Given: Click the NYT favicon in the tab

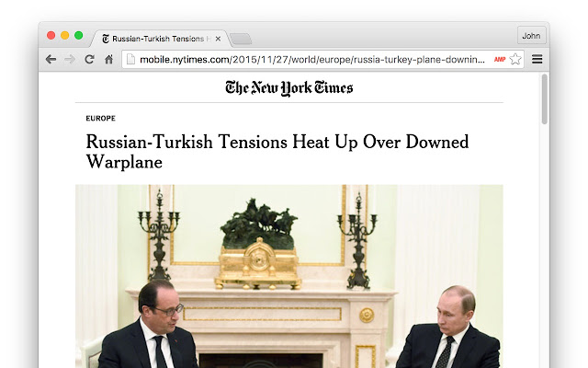Looking at the screenshot, I should tap(106, 39).
